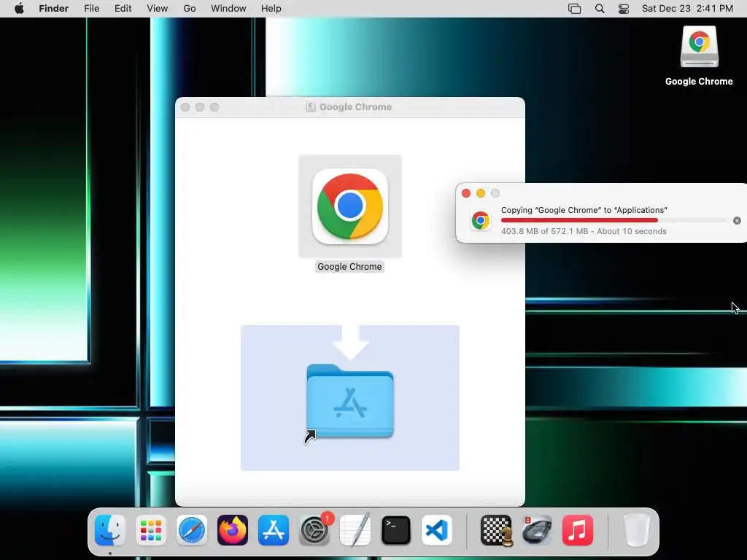
Task: Launch Terminal from the Dock
Action: [396, 530]
